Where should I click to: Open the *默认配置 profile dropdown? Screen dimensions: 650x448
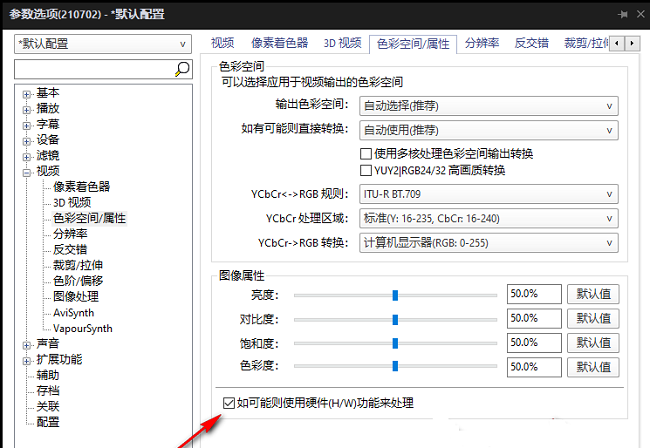point(103,44)
